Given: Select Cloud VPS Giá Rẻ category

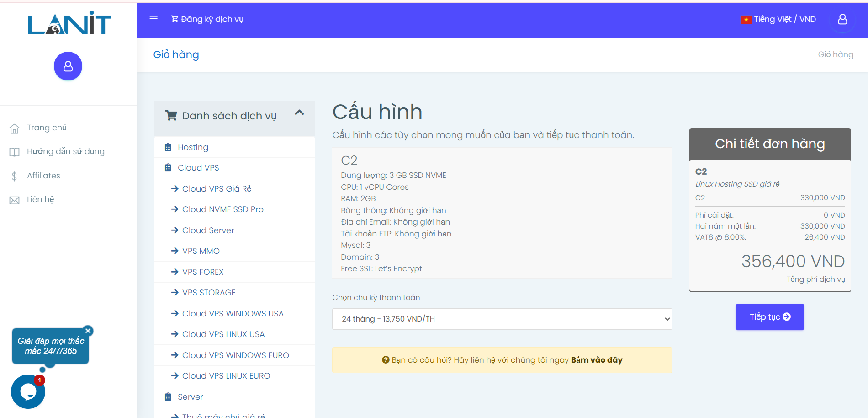Looking at the screenshot, I should tap(217, 189).
